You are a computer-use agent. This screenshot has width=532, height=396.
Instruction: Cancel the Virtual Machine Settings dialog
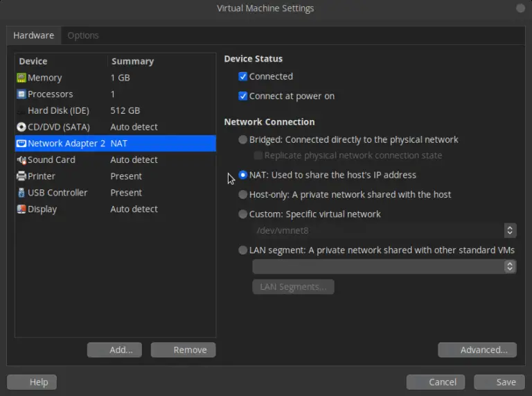point(436,382)
